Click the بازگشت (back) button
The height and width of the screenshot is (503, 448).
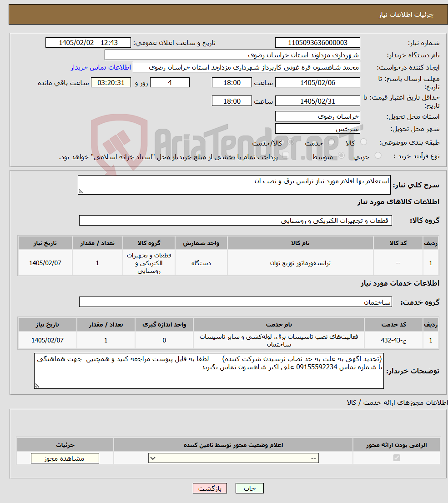(x=210, y=488)
